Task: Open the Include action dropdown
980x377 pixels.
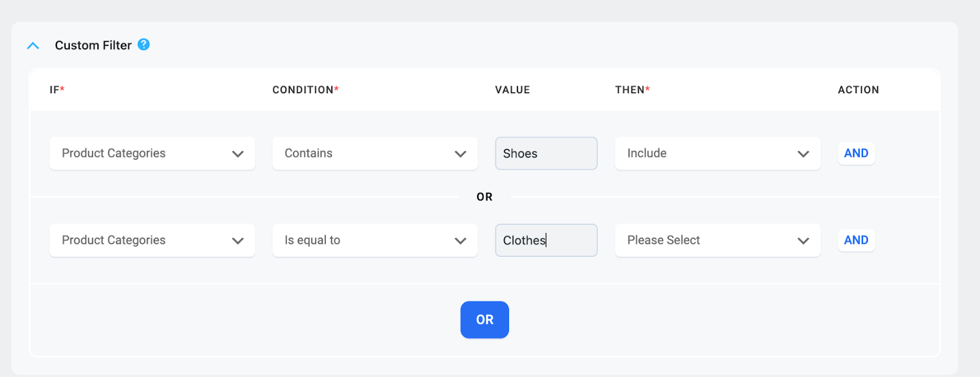Action: 717,153
